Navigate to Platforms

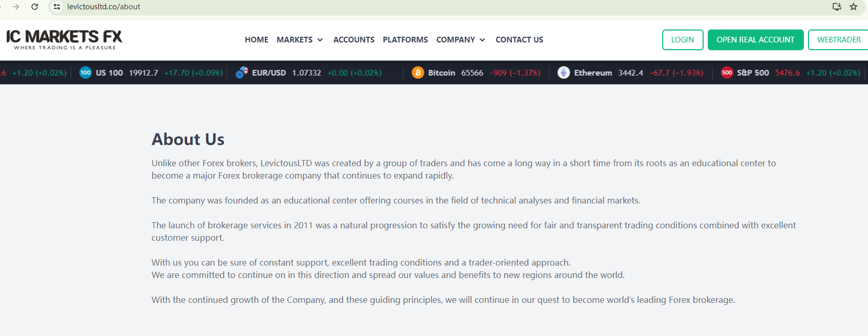click(405, 40)
